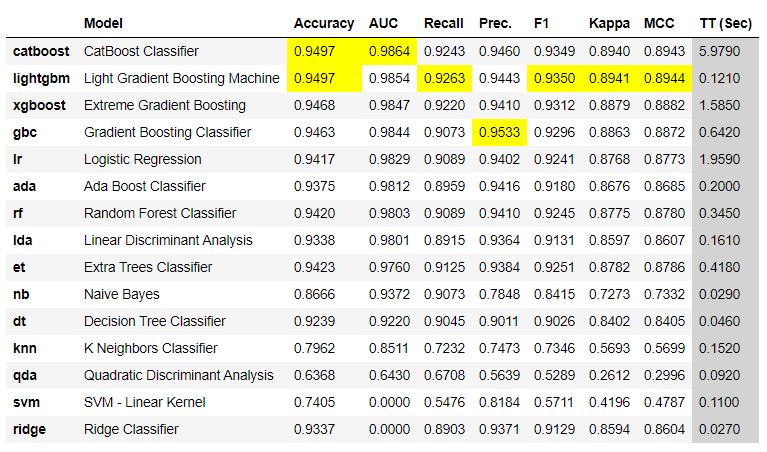The width and height of the screenshot is (767, 452).
Task: Click Logistic Regression model name
Action: (x=142, y=159)
